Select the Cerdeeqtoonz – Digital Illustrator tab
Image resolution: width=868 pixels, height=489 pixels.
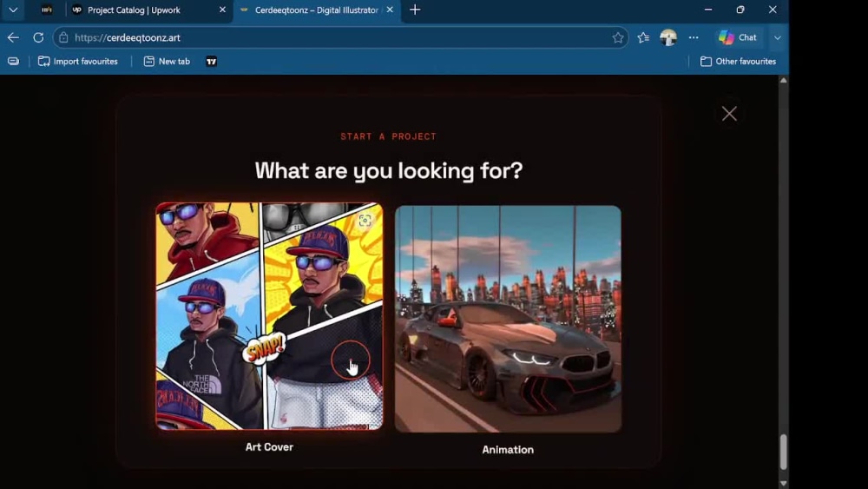(316, 10)
